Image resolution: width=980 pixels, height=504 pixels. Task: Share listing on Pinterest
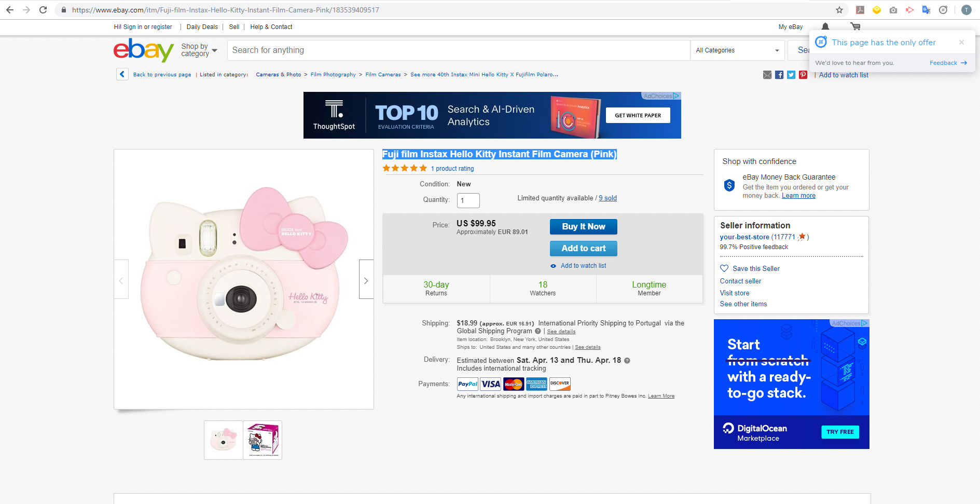803,75
